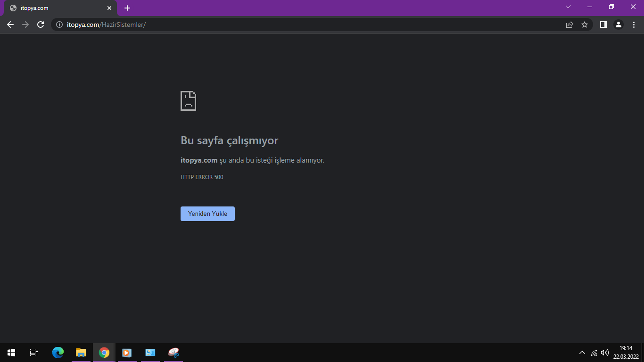The height and width of the screenshot is (362, 644).
Task: Click the bold itopya.com text in message
Action: coord(199,160)
